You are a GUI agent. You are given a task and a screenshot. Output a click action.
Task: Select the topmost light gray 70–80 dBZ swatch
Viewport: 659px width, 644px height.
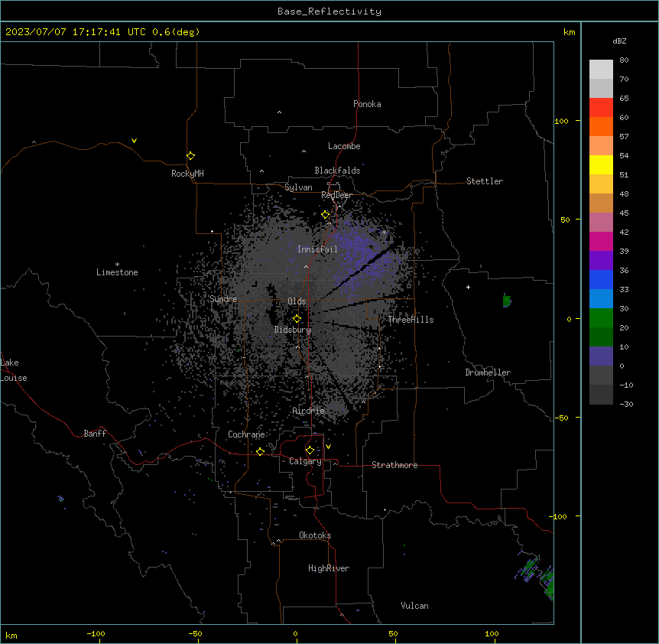pyautogui.click(x=601, y=70)
